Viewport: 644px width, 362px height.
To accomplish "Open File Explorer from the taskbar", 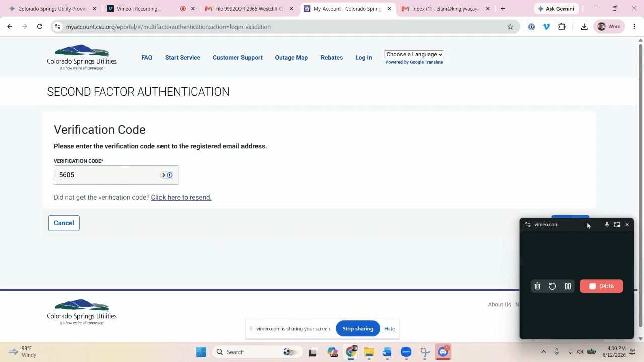I will tap(369, 352).
